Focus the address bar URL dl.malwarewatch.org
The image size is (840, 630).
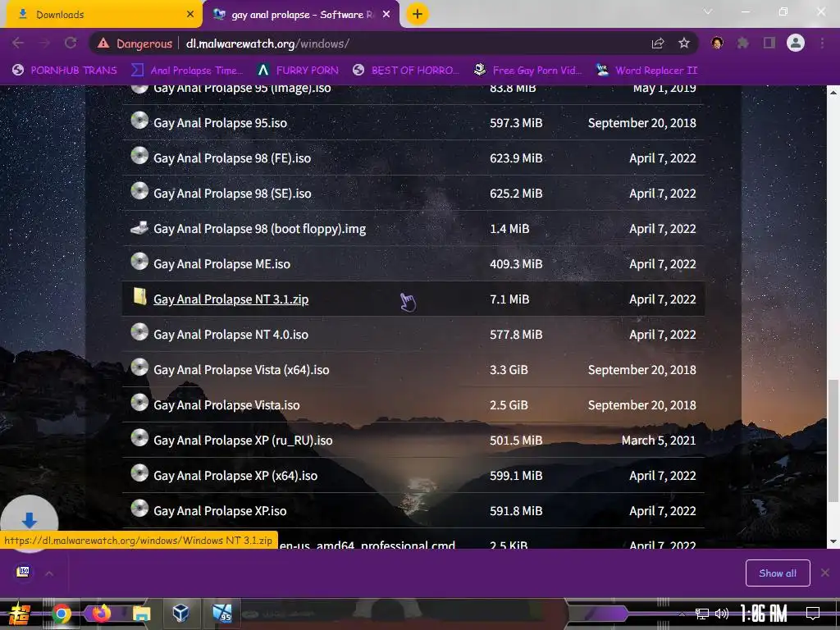[267, 43]
